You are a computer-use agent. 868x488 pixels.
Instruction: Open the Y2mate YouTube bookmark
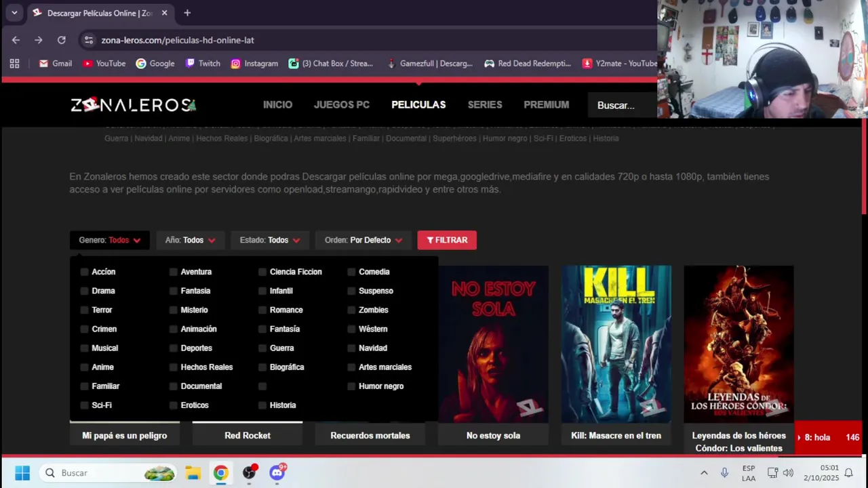[x=619, y=63]
